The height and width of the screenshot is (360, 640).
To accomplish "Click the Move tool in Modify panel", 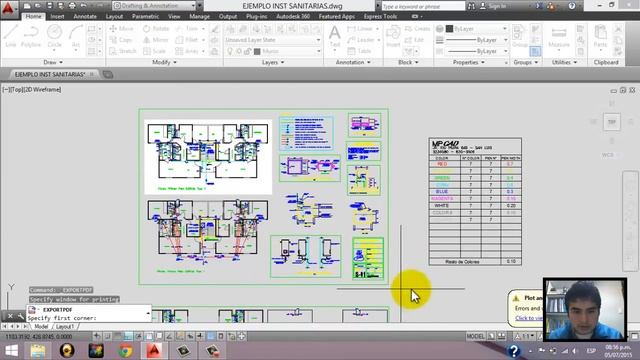I will pos(121,29).
